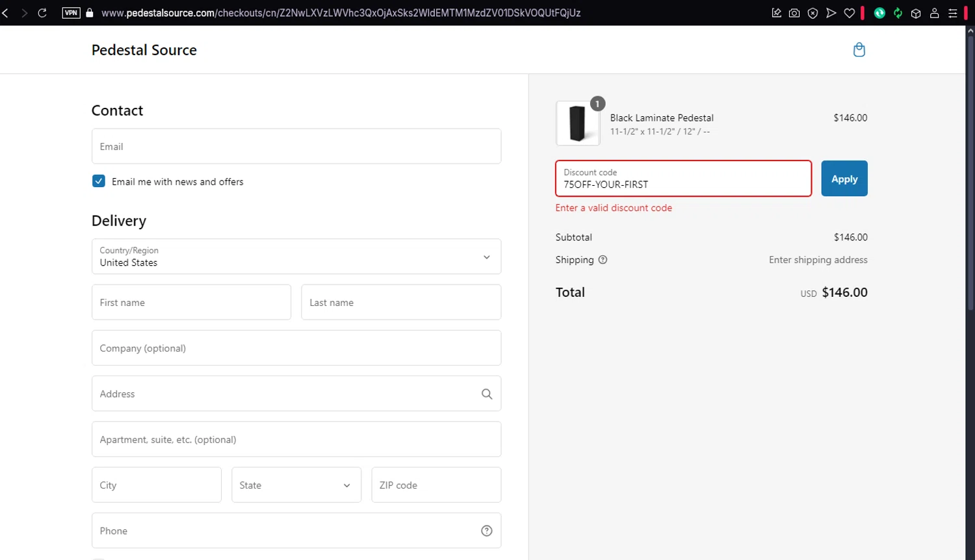Click the green refresh arrows extension icon

click(898, 13)
